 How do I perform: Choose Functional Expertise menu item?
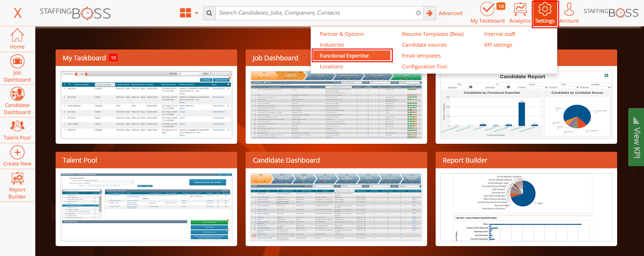point(352,56)
